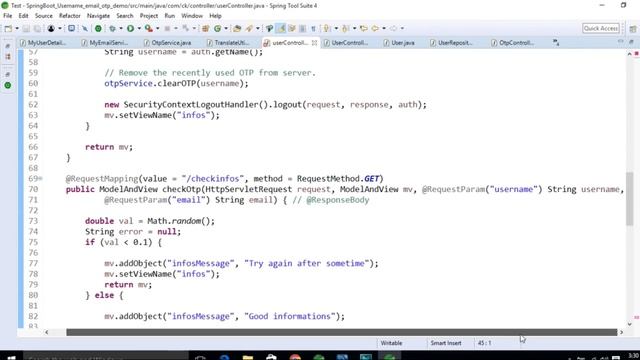This screenshot has height=360, width=640.
Task: Click the Debug bug toolbar icon
Action: click(112, 28)
